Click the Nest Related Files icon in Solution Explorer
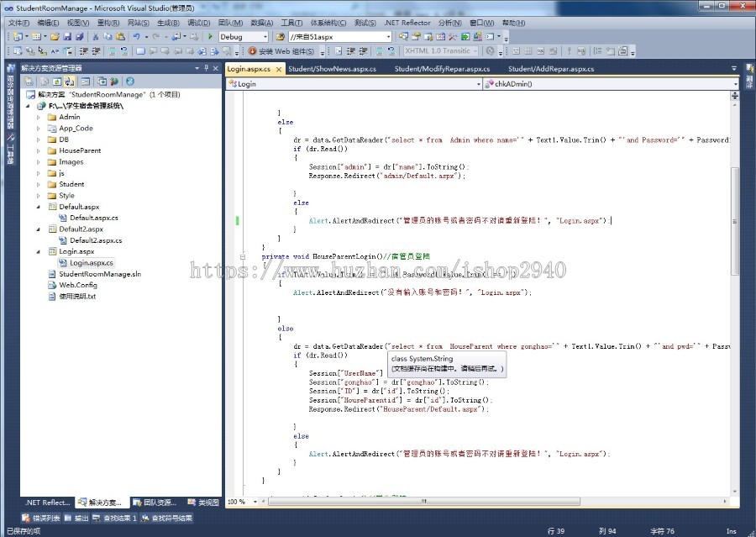This screenshot has width=756, height=537. 69,82
